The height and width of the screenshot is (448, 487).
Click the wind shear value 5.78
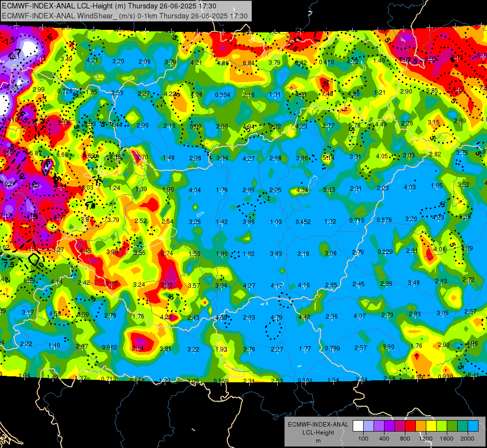[354, 125]
